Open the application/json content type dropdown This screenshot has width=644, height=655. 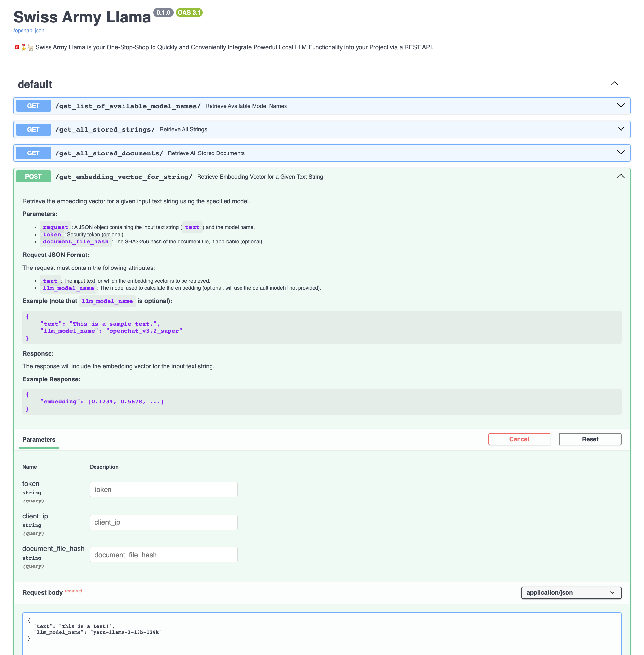pyautogui.click(x=571, y=592)
